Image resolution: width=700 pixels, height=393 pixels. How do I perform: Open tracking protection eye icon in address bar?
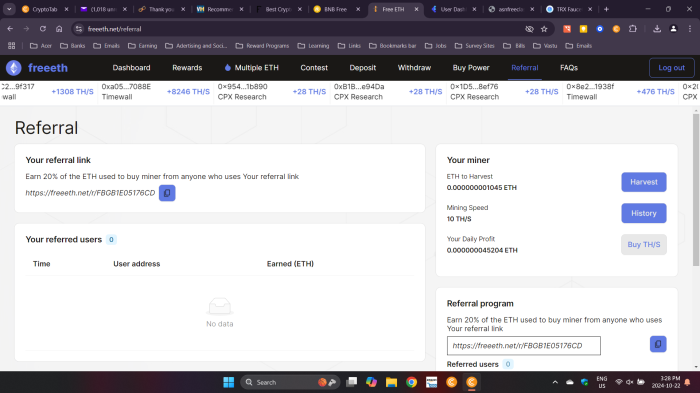click(x=529, y=29)
